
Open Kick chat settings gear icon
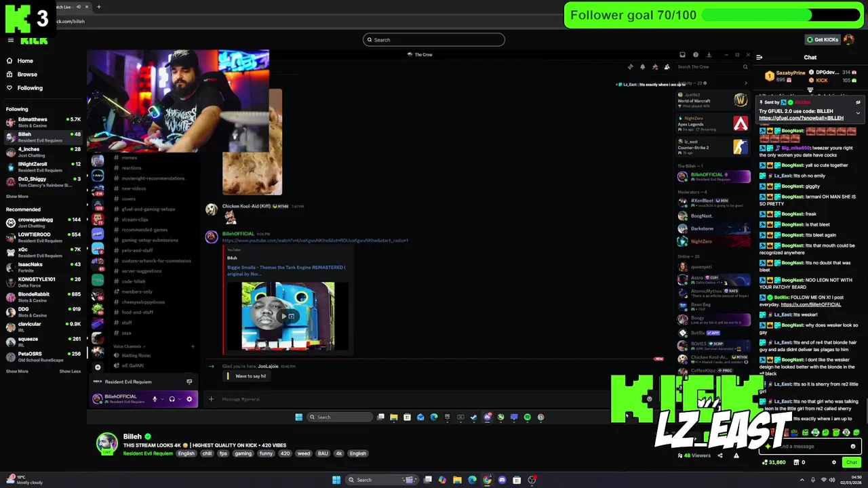click(834, 462)
